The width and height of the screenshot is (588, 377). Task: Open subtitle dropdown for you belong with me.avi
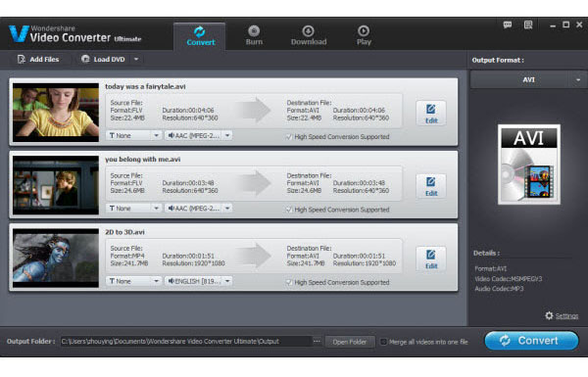[134, 209]
